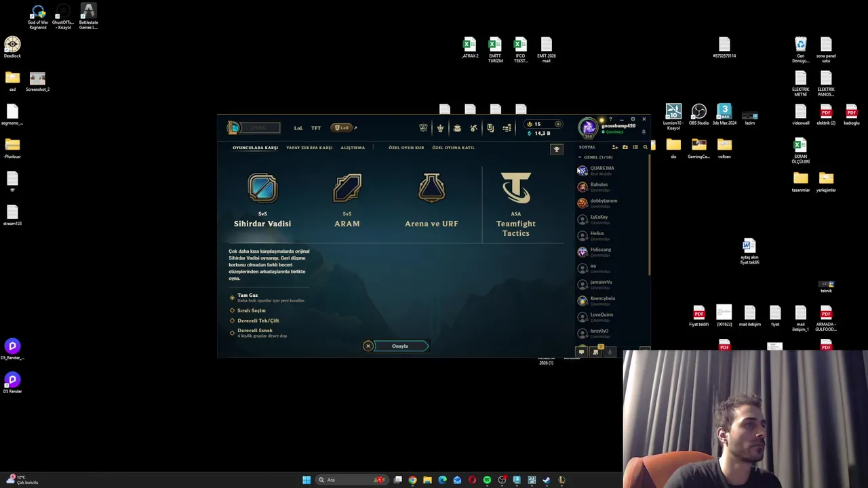Screen dimensions: 868x488
Task: Select the ARAM game mode icon
Action: 347,188
